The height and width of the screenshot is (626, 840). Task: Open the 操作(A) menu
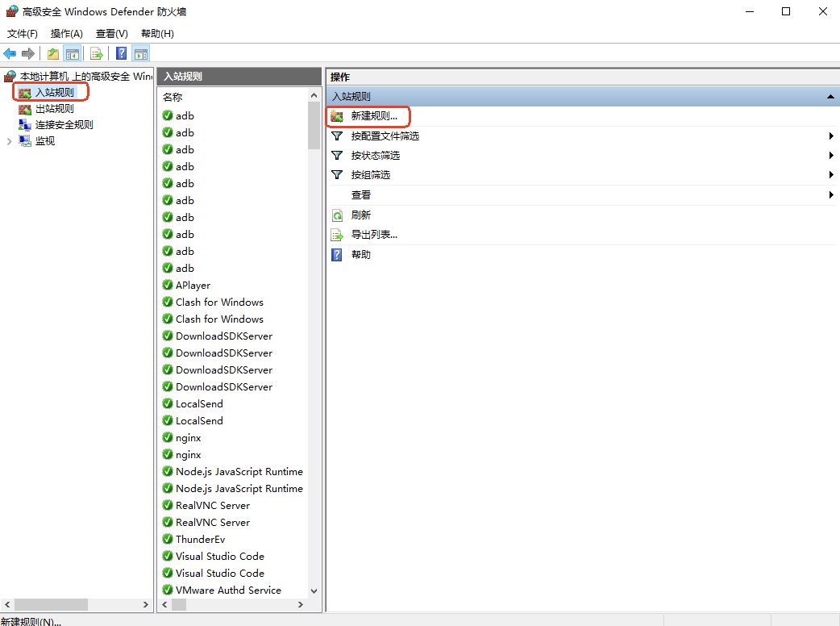[66, 34]
